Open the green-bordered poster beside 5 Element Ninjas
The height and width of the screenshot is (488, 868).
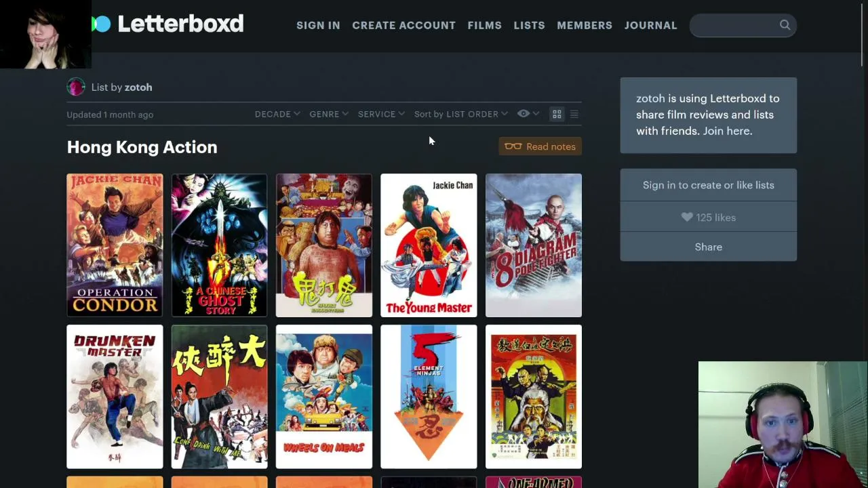point(534,396)
